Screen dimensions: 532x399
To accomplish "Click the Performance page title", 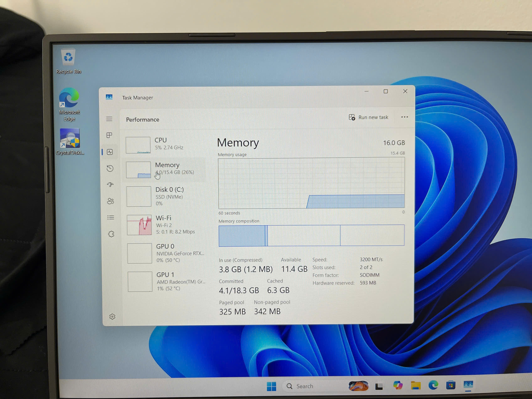I will (143, 119).
